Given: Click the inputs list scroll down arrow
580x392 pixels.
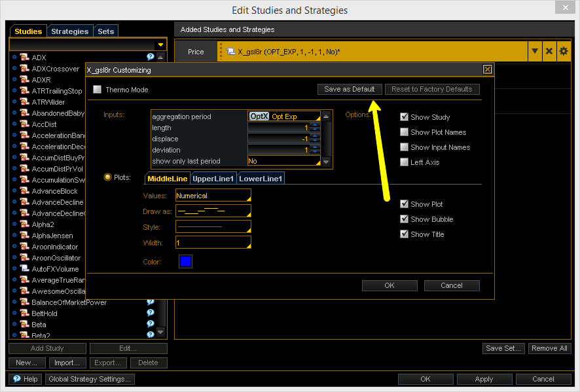Looking at the screenshot, I should click(326, 162).
